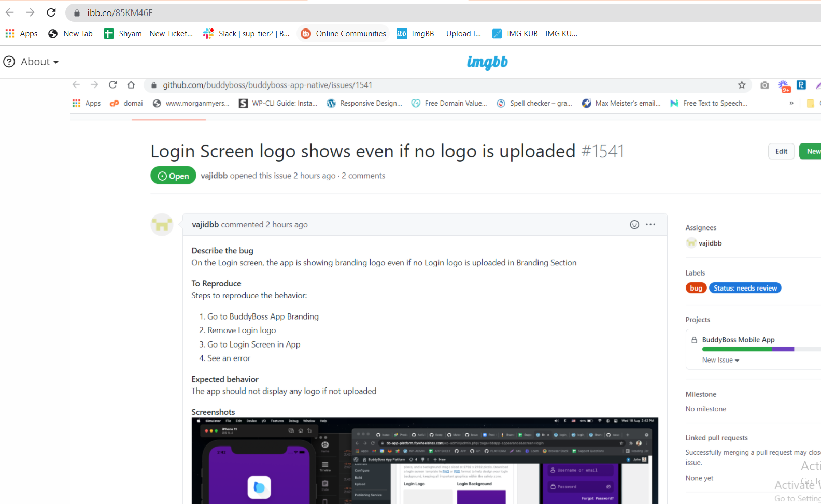Click the Status: needs review label
This screenshot has height=504, width=821.
(x=745, y=288)
